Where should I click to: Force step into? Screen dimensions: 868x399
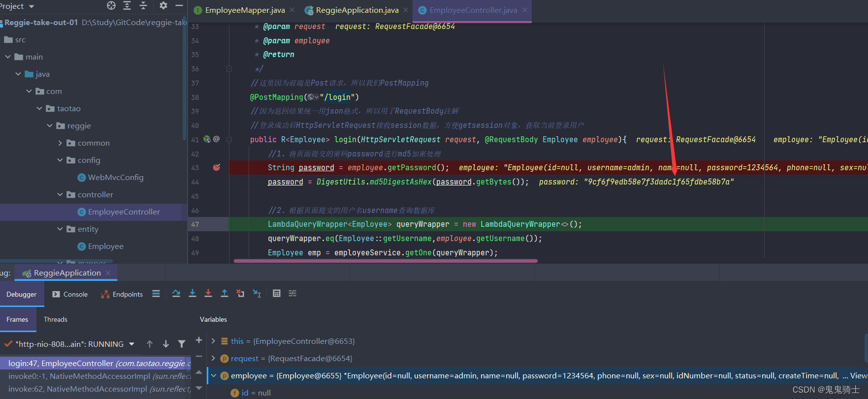click(x=208, y=293)
